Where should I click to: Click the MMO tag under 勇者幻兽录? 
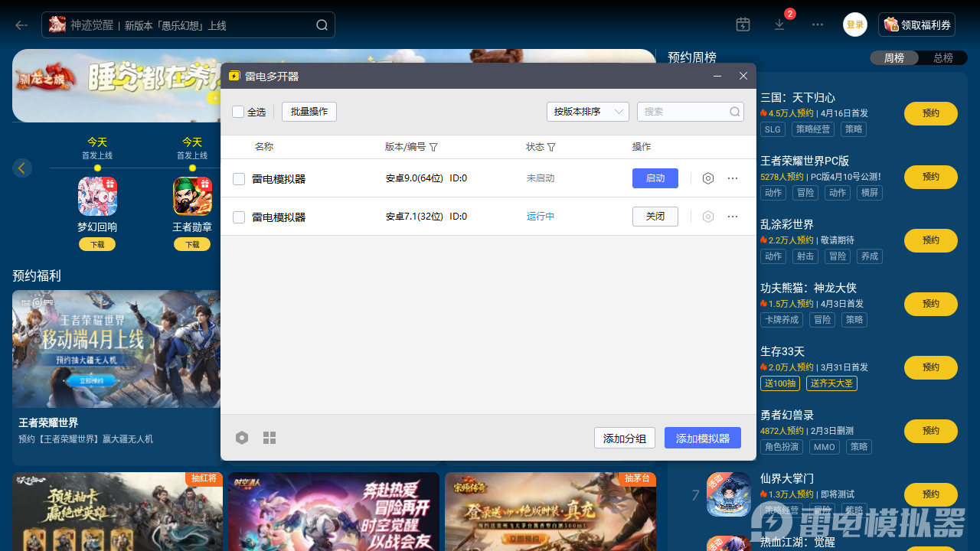(824, 447)
